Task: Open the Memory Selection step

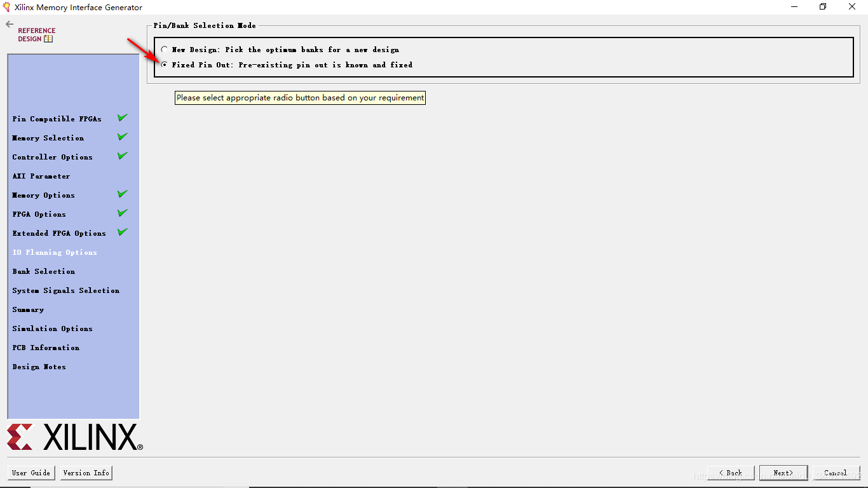Action: pos(48,138)
